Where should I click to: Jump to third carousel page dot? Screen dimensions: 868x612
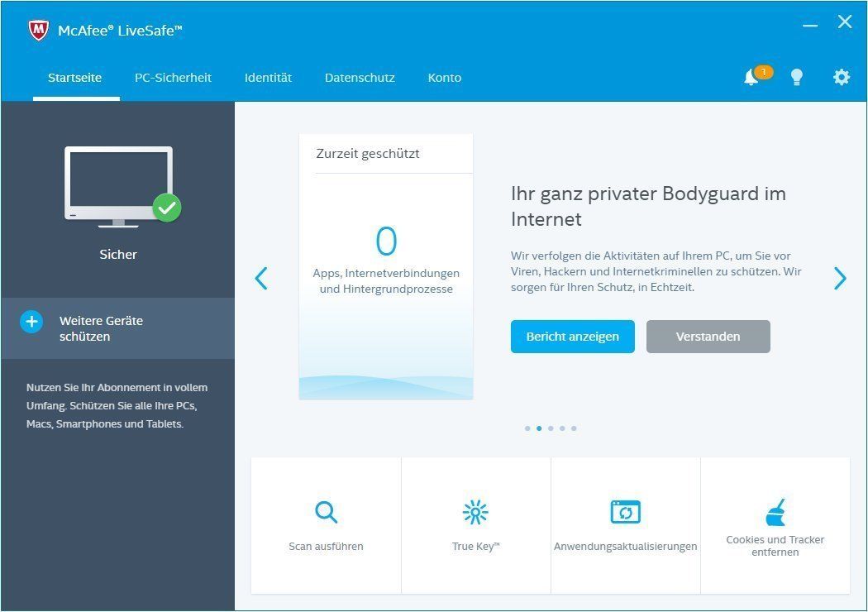pyautogui.click(x=551, y=428)
